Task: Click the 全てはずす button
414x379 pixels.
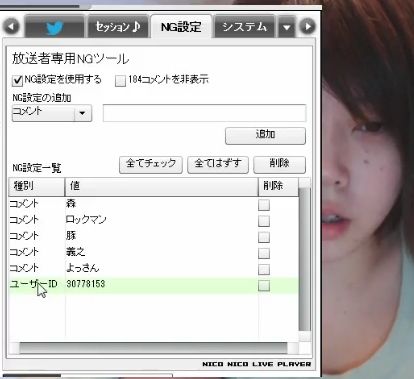Action: [x=218, y=165]
